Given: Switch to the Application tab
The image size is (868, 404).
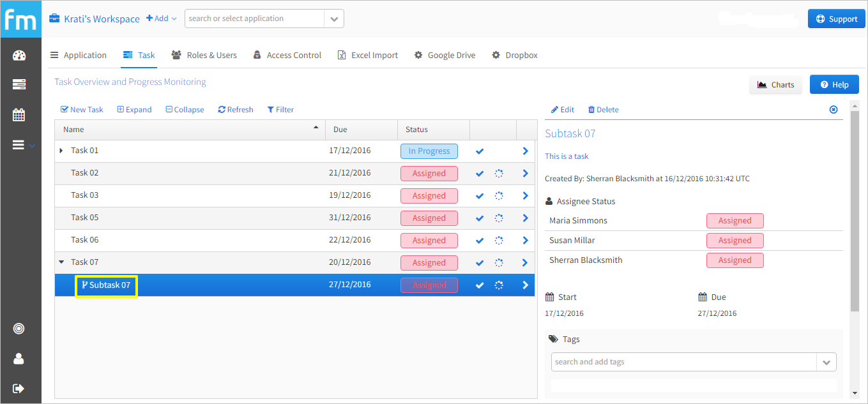Looking at the screenshot, I should [x=79, y=55].
